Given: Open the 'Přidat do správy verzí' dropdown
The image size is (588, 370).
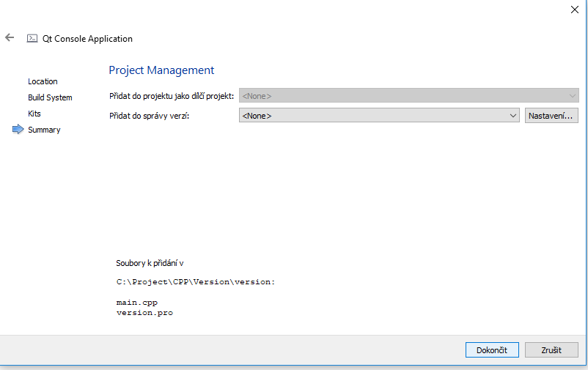Looking at the screenshot, I should click(379, 115).
